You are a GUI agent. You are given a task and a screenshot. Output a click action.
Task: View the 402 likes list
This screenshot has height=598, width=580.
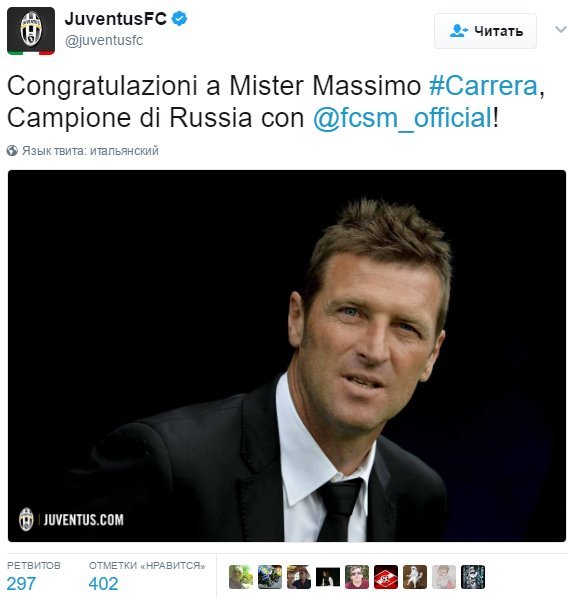point(147,575)
